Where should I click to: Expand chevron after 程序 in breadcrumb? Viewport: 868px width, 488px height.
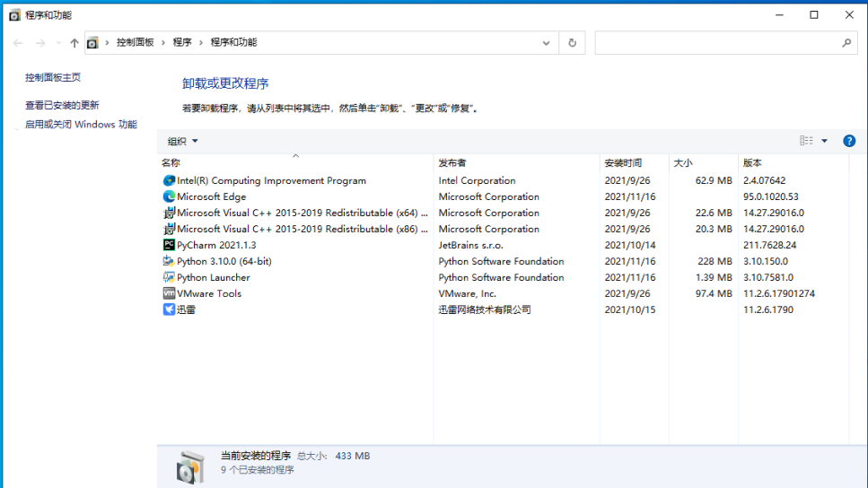click(x=200, y=42)
